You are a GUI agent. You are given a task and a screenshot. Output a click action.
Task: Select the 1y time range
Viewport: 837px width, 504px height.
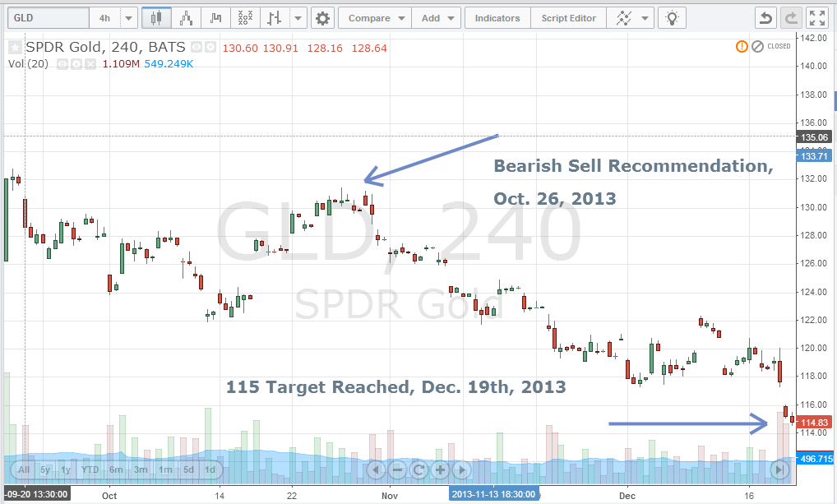click(66, 469)
